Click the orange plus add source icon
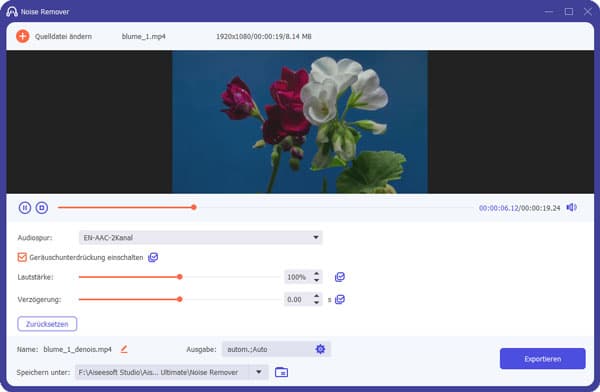600x392 pixels. [23, 36]
